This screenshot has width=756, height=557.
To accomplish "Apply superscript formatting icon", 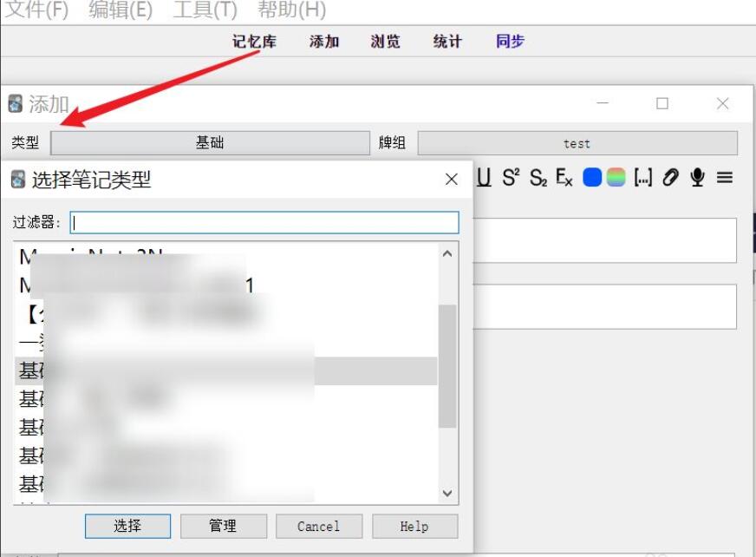I will click(511, 178).
